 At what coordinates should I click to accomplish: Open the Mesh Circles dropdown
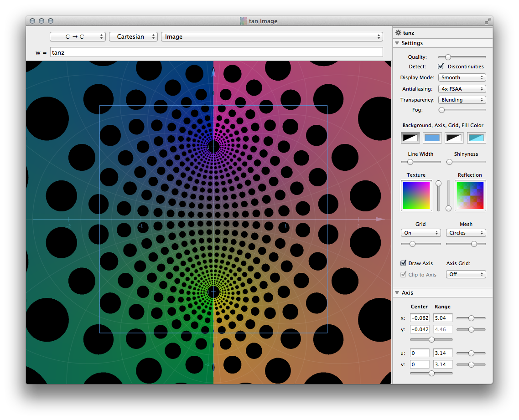(466, 233)
